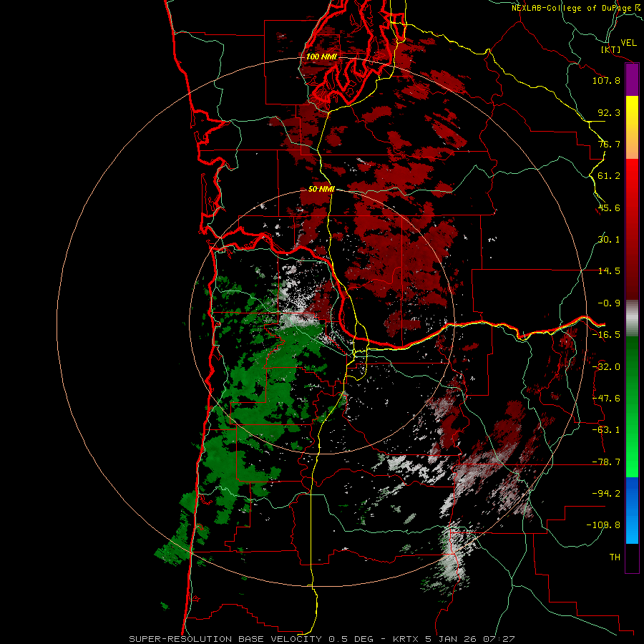The width and height of the screenshot is (644, 644).
Task: Click the -0.9 legend value
Action: click(x=609, y=303)
